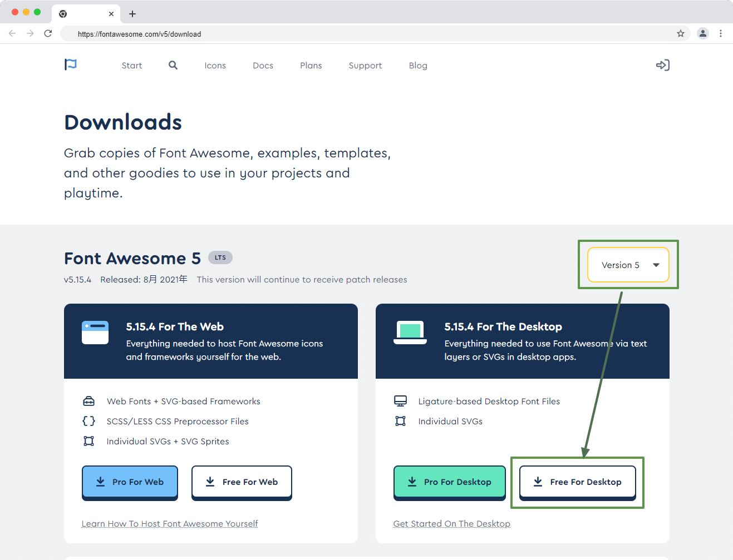Image resolution: width=733 pixels, height=560 pixels.
Task: Click the Web Fonts toolbox icon
Action: (88, 401)
